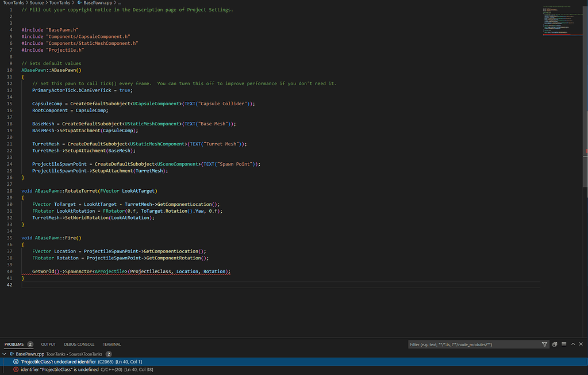Close the bottom panel with the X icon
The image size is (588, 375).
[582, 345]
